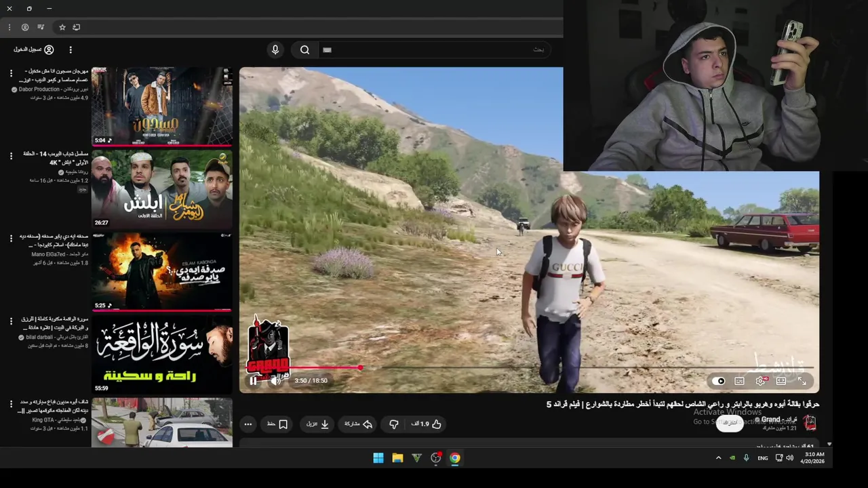Click the ENG language indicator
Viewport: 868px width, 488px height.
(x=763, y=458)
